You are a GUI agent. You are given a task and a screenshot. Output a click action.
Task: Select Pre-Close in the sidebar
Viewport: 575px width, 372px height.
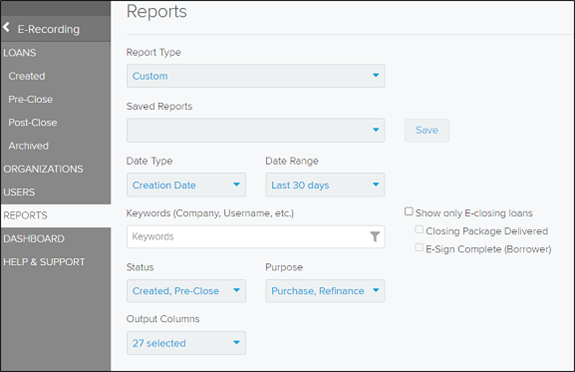(x=31, y=99)
